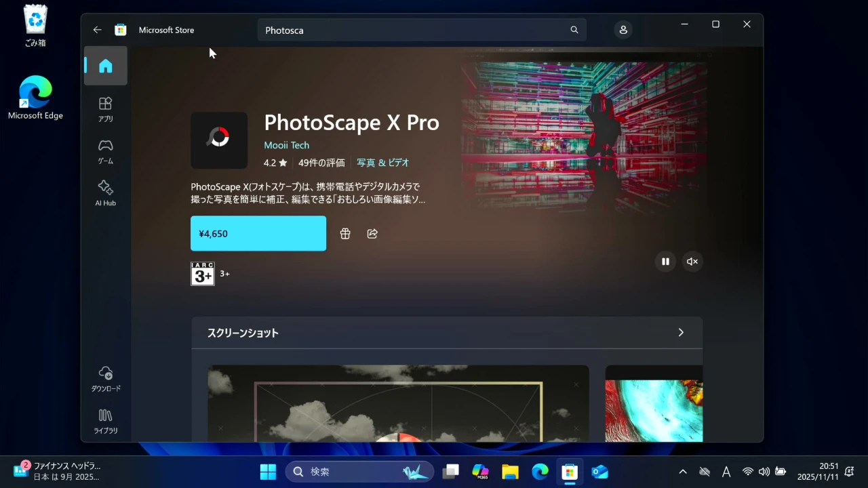Open the Downloads (ダウンロード) page
The image size is (868, 488).
click(106, 379)
